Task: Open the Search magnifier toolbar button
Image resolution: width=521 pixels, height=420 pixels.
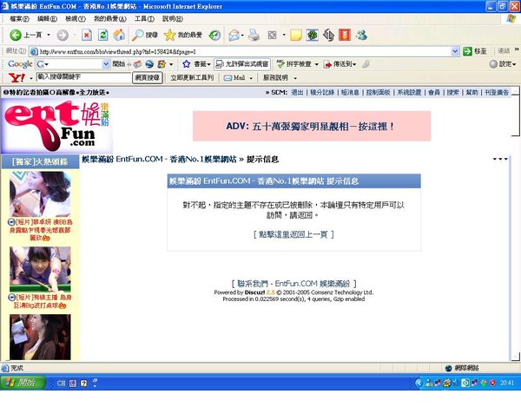Action: [x=144, y=35]
